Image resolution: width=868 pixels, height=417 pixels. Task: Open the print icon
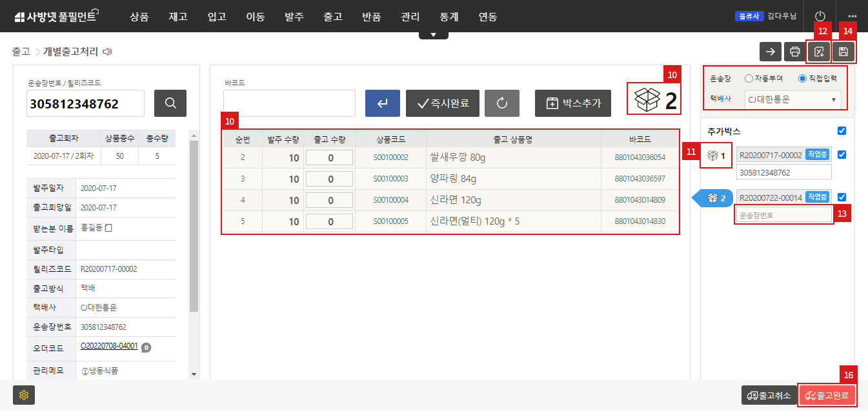(x=794, y=52)
